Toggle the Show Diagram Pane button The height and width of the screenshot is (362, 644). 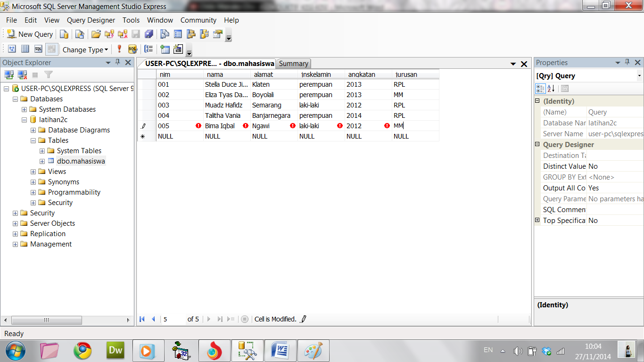click(12, 49)
